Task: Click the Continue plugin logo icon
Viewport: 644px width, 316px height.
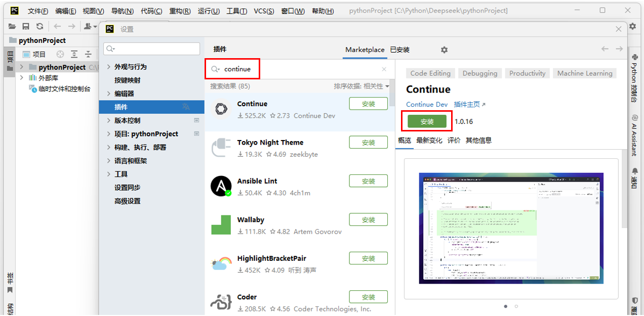Action: click(x=221, y=109)
